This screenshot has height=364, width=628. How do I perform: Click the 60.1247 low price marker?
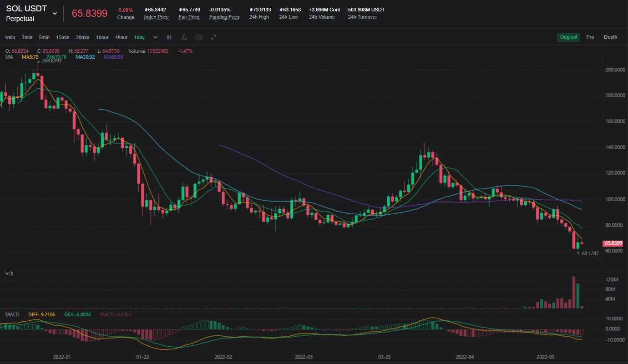[590, 253]
